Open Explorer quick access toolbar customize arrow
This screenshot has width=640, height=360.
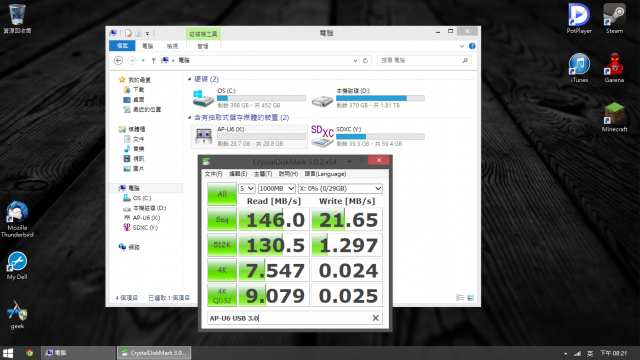[147, 33]
